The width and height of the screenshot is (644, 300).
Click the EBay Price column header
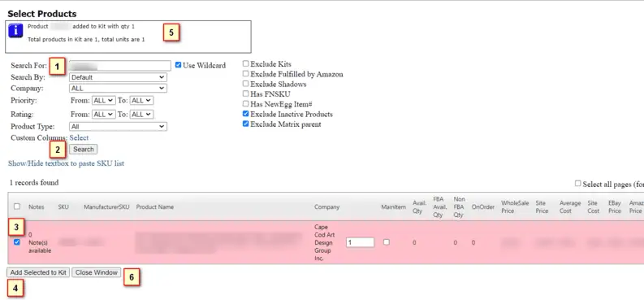(x=615, y=207)
